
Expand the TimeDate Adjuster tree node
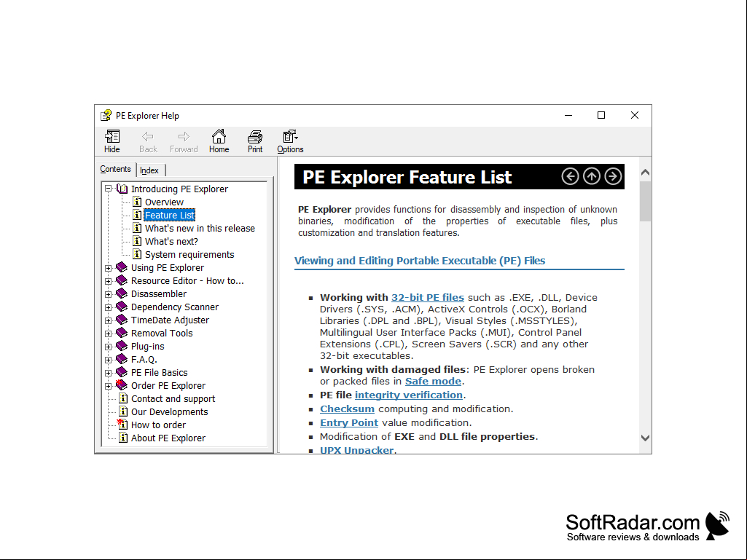(108, 320)
